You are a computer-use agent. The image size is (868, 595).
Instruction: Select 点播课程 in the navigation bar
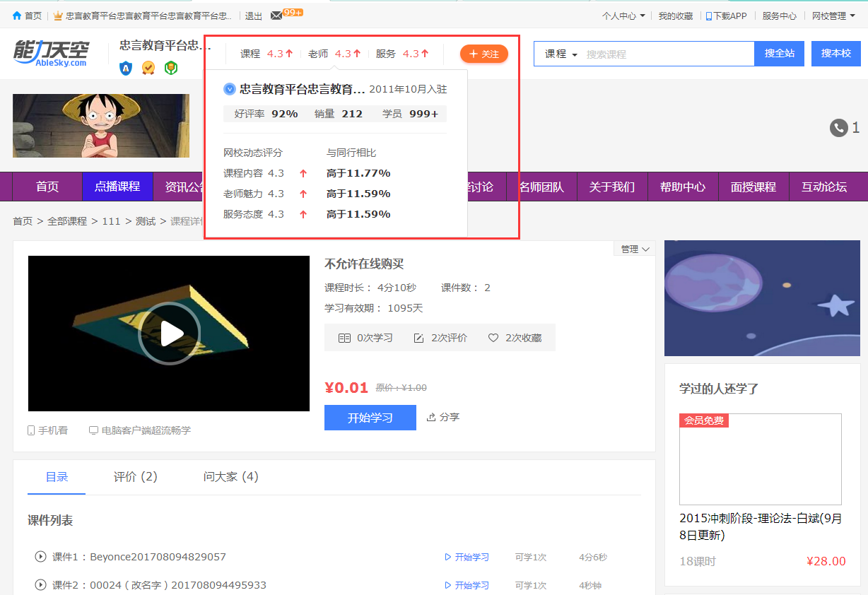point(117,187)
